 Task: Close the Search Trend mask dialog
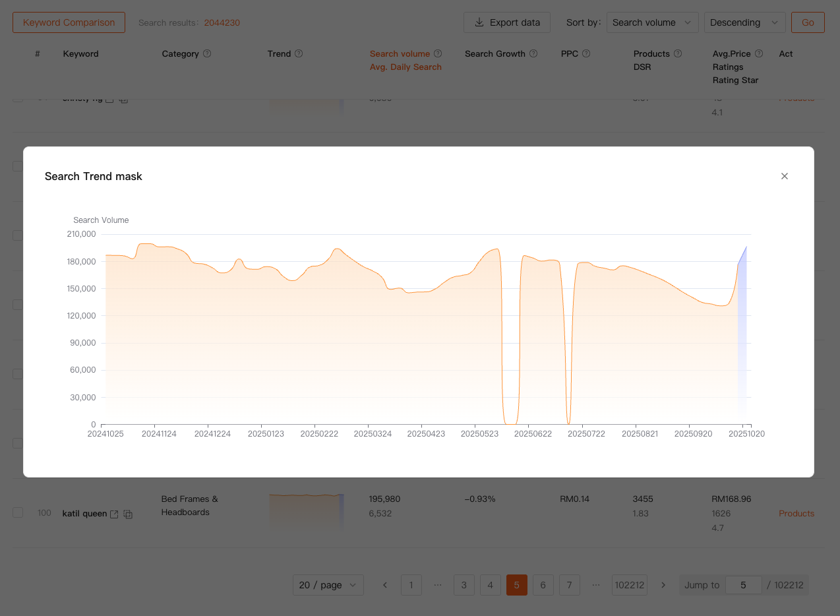[784, 176]
